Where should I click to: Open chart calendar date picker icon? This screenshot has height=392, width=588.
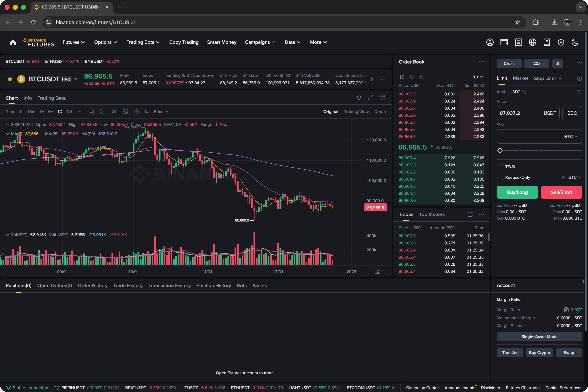pos(91,112)
